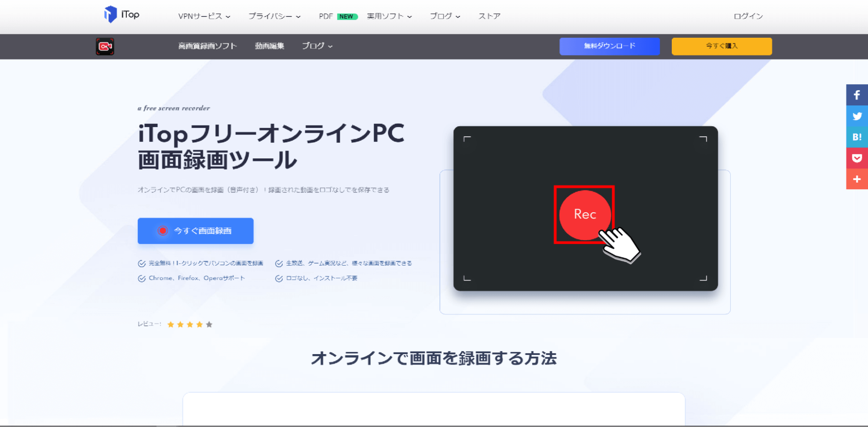Open the 高画質録画ソフト tab

[208, 46]
